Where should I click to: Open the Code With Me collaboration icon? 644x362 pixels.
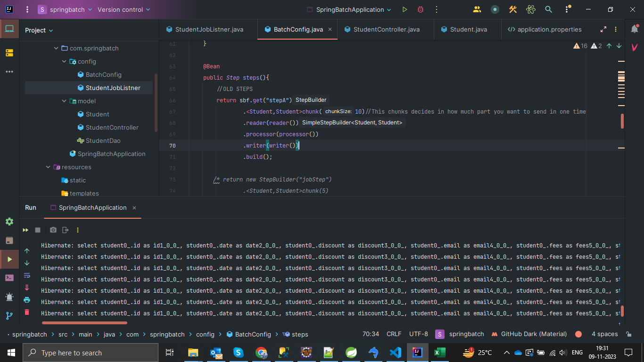pyautogui.click(x=477, y=9)
